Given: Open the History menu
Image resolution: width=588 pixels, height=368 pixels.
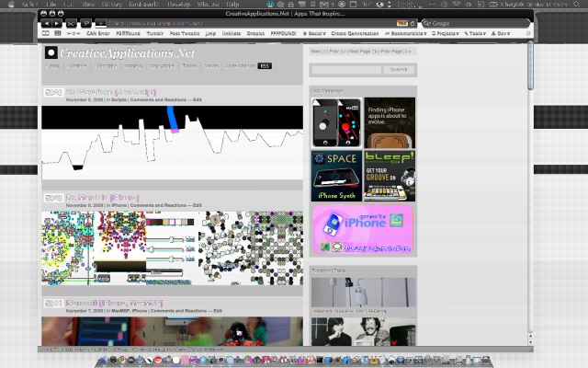Looking at the screenshot, I should pos(112,4).
